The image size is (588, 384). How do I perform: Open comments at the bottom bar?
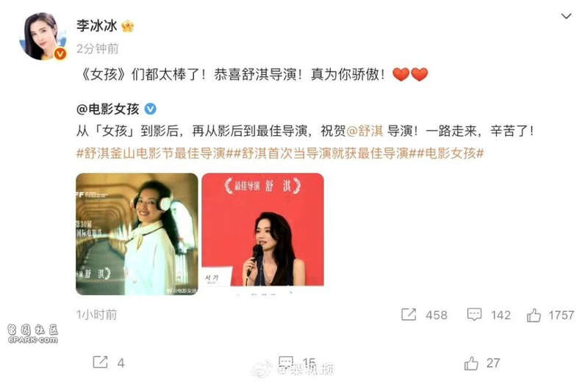click(286, 362)
